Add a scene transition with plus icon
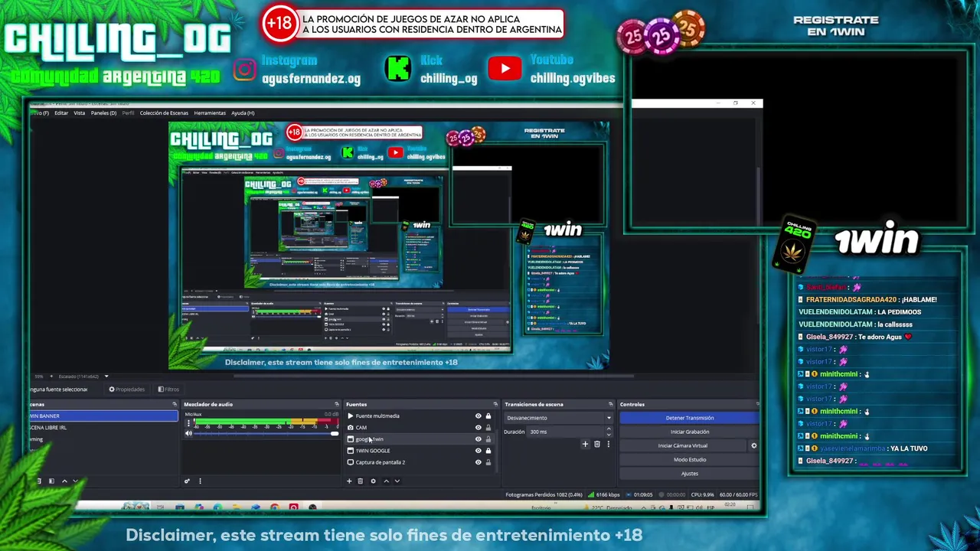The width and height of the screenshot is (980, 551). 585,444
